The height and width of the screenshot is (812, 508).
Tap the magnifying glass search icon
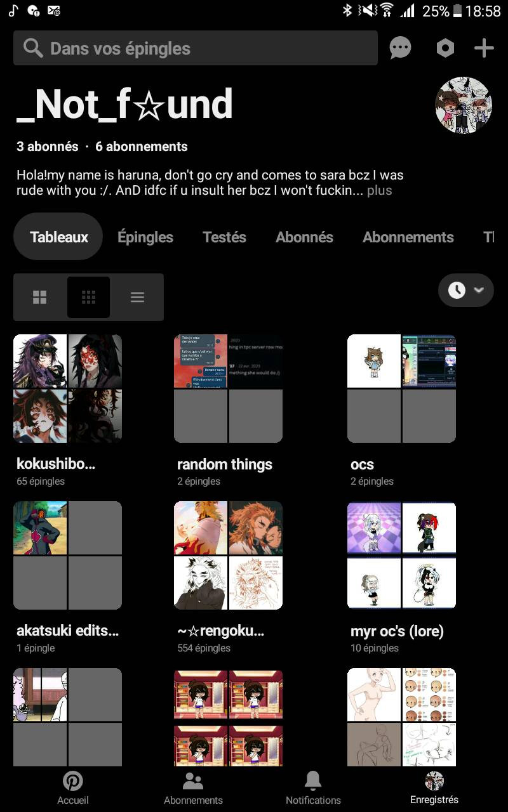pos(32,48)
